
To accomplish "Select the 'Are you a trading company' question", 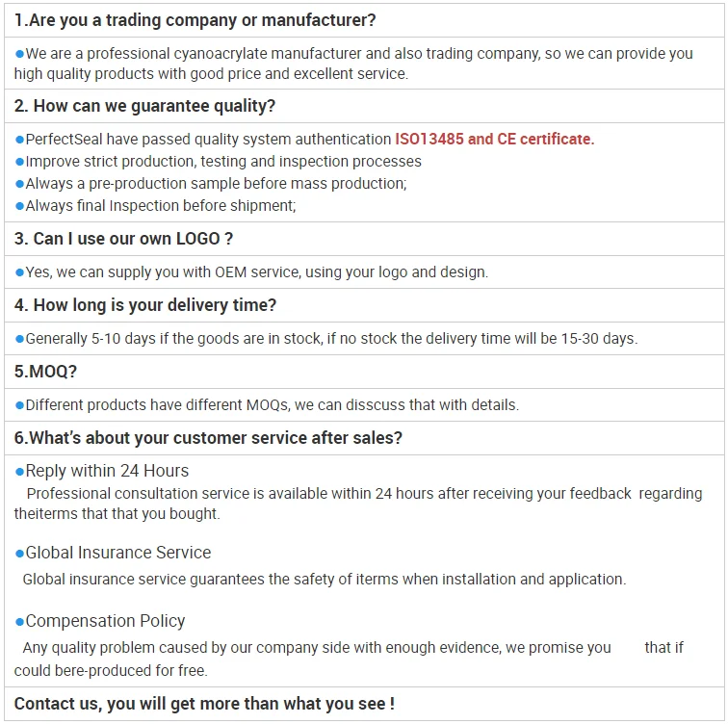I will pyautogui.click(x=195, y=20).
